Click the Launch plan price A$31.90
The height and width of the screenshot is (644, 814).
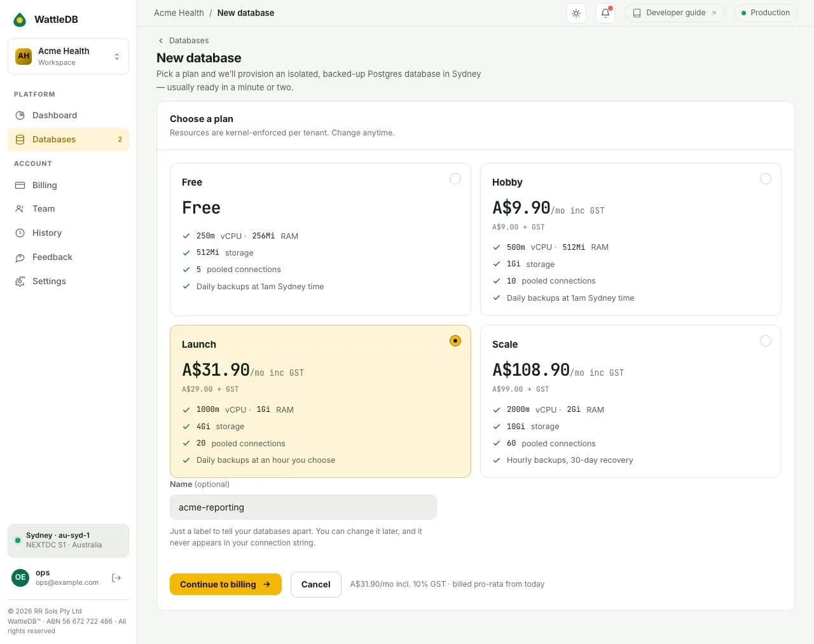(216, 369)
